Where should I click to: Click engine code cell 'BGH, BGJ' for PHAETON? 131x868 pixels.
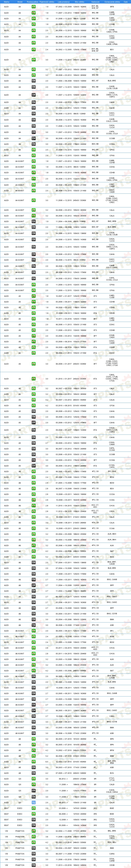112,843
